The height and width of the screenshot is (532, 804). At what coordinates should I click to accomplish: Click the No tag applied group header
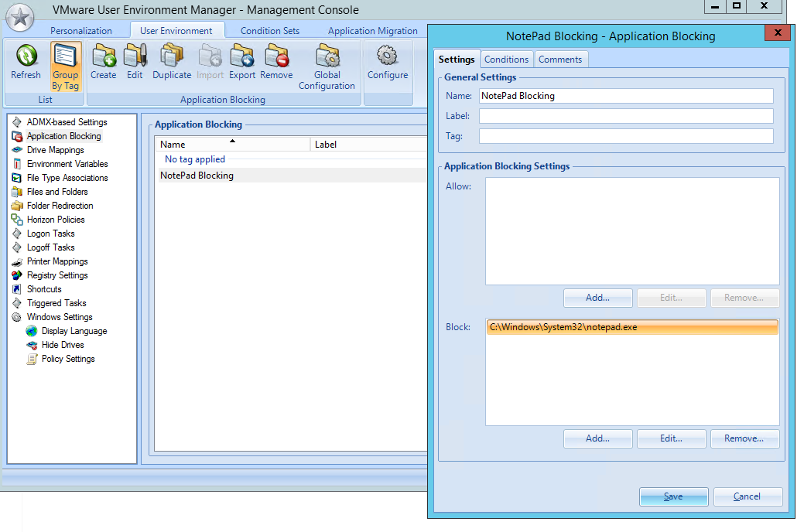(x=195, y=159)
